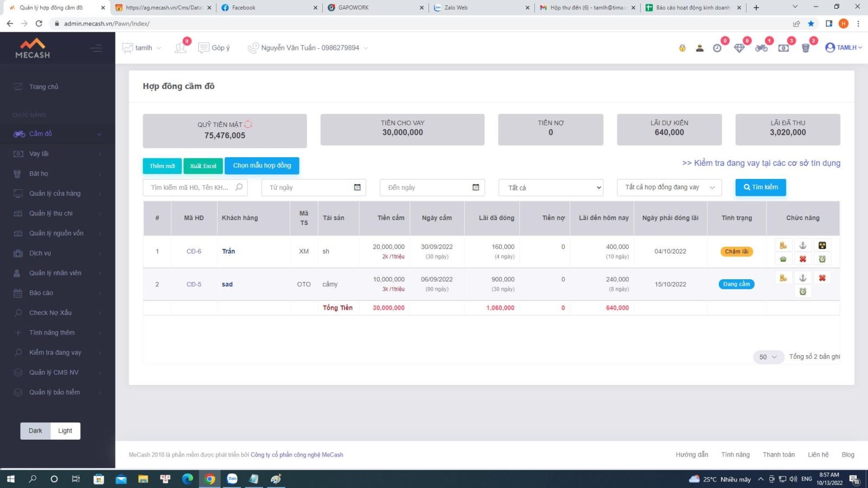Screen dimensions: 868x488
Task: Switch to the Zalo Web browser tab
Action: 480,8
